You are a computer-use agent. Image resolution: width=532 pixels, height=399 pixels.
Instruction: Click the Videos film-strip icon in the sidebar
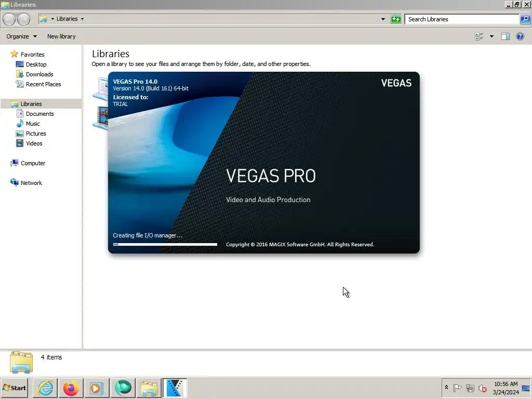tap(20, 143)
